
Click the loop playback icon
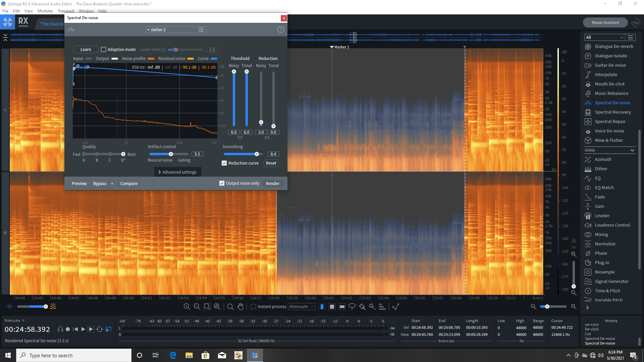[100, 329]
